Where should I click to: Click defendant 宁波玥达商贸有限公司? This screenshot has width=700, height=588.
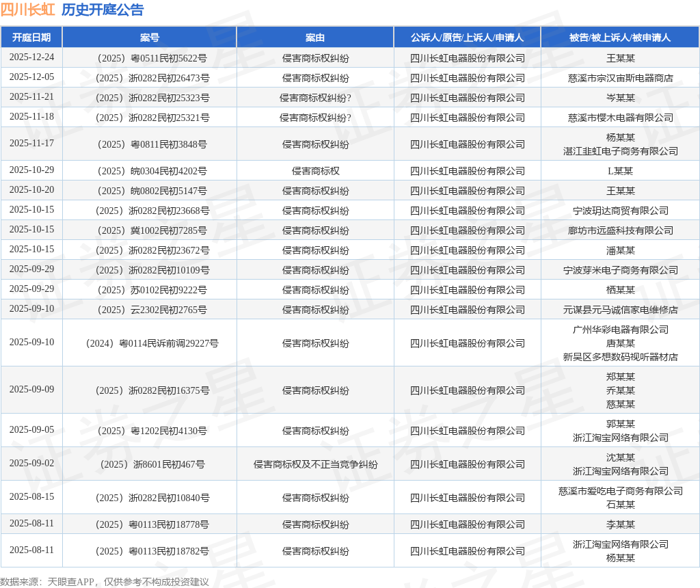621,211
